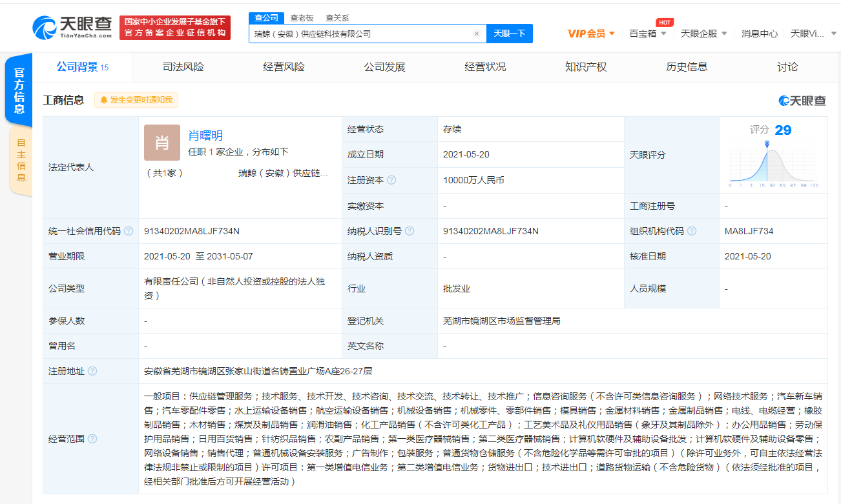The width and height of the screenshot is (841, 504).
Task: Open 消息中心
Action: point(759,32)
